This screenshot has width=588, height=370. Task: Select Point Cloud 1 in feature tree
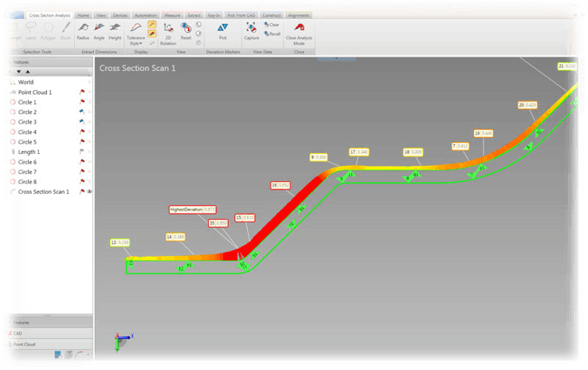(x=35, y=92)
